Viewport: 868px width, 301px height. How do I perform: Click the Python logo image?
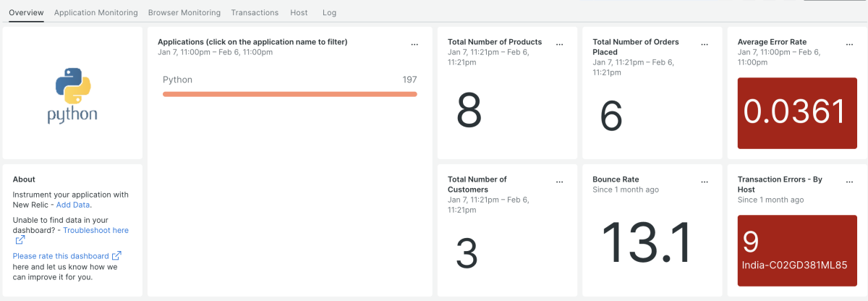(x=72, y=95)
